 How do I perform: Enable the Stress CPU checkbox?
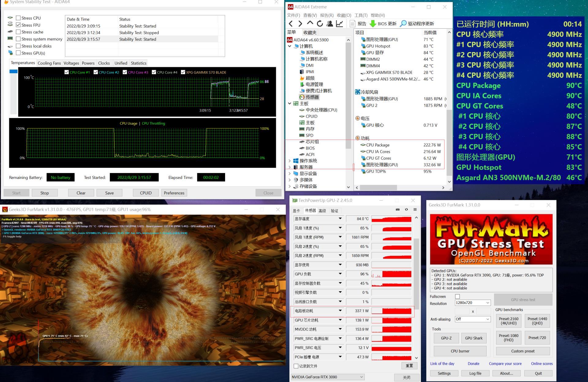18,18
